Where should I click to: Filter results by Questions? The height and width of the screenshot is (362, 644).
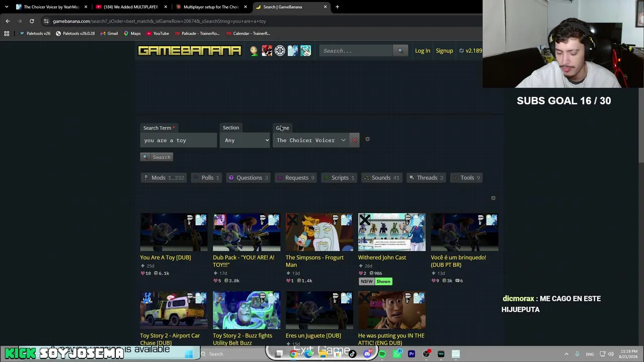(249, 177)
